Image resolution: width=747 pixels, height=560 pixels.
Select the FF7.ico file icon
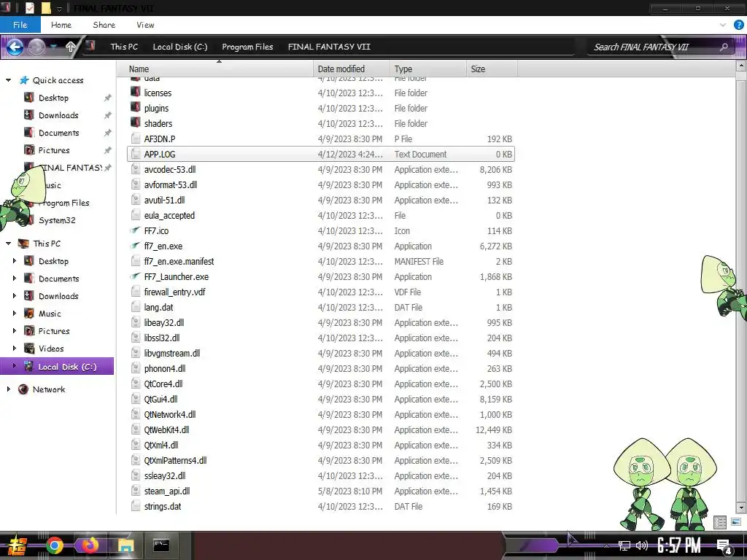[x=136, y=230]
